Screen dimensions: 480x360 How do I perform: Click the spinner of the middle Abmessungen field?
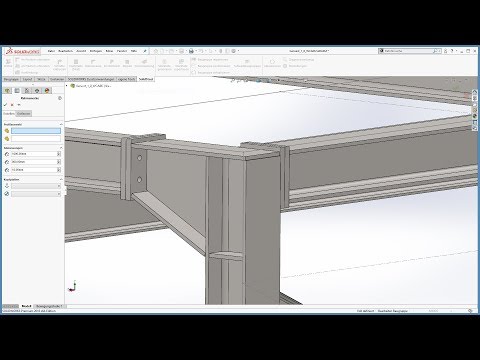[x=59, y=162]
